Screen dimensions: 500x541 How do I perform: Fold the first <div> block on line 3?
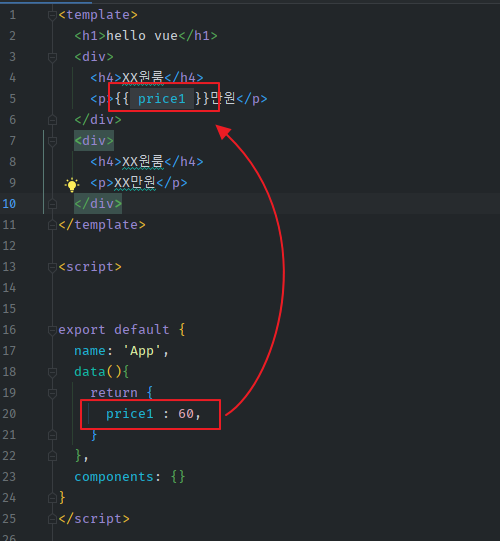coord(52,57)
